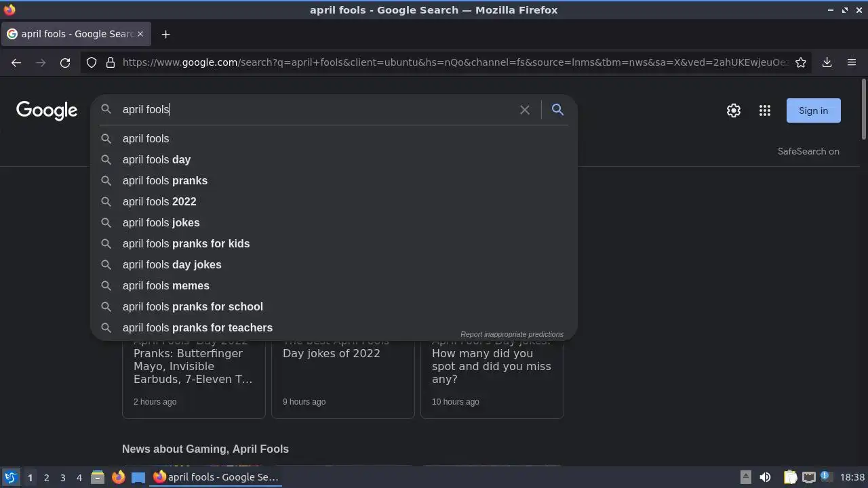Switch to workspace 2
Image resolution: width=868 pixels, height=488 pixels.
tap(46, 478)
